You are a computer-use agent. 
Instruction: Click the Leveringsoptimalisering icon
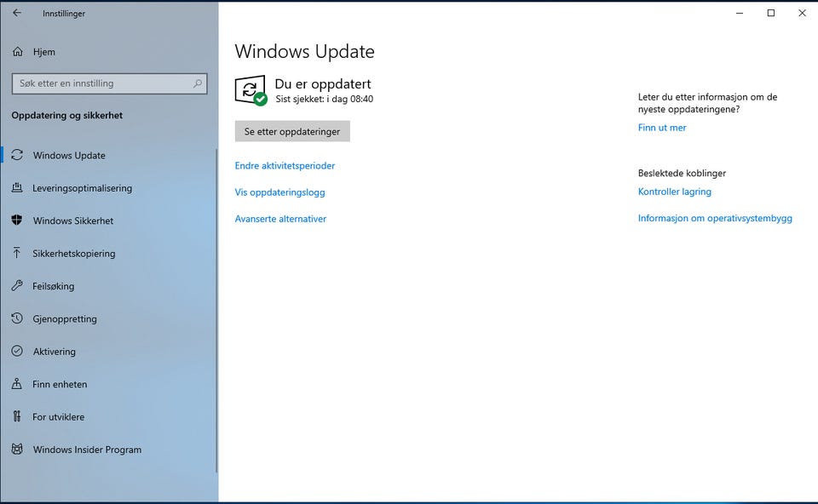pos(17,187)
